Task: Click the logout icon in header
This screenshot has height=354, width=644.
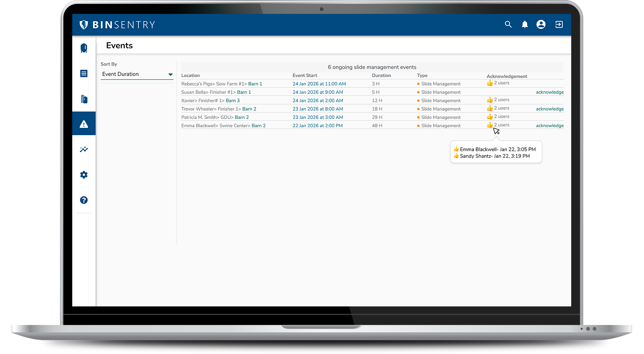Action: [559, 24]
